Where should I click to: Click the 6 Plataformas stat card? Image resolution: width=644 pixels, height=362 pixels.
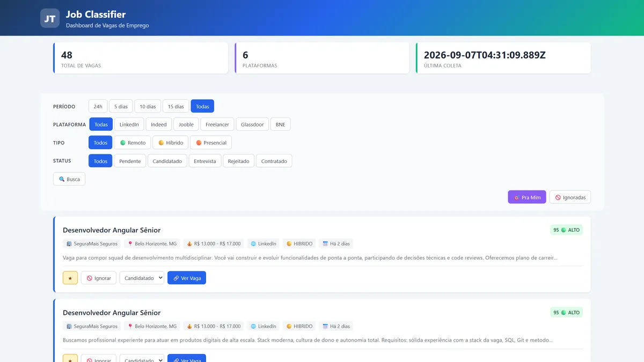coord(322,58)
